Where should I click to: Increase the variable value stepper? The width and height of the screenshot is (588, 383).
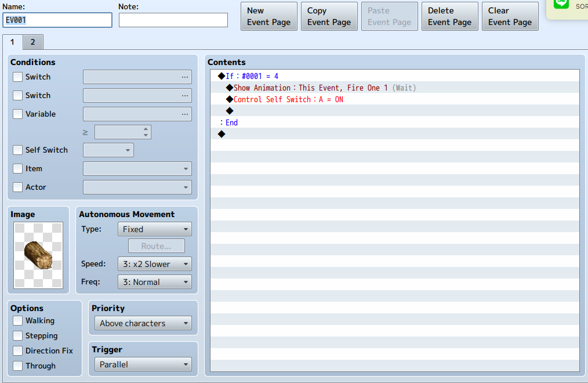[146, 129]
